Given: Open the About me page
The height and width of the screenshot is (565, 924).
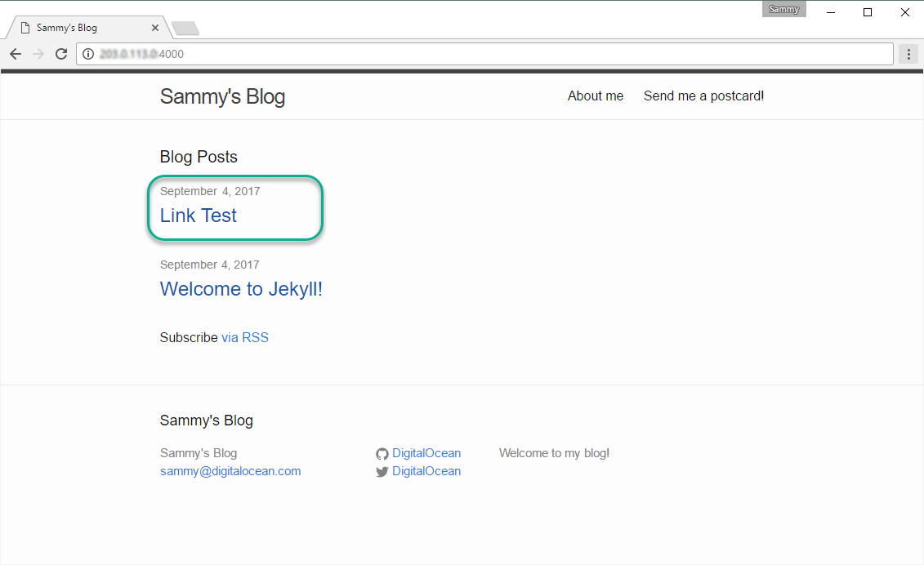Looking at the screenshot, I should point(596,96).
